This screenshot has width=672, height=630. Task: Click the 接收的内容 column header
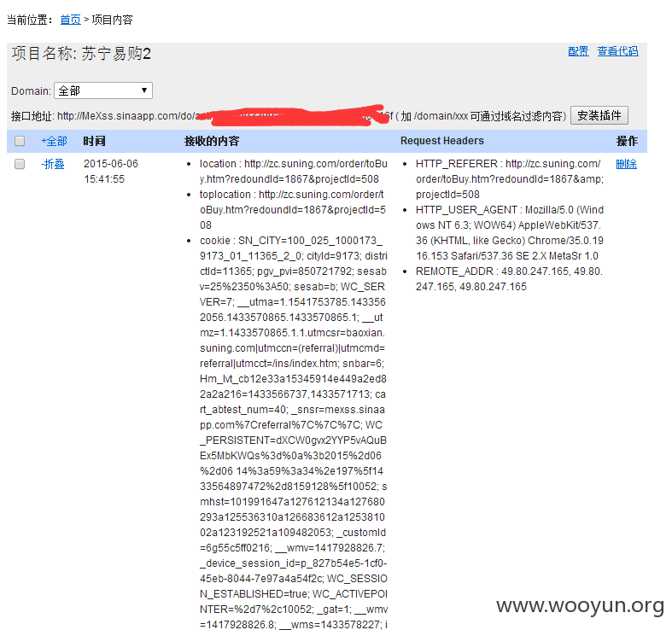(212, 141)
